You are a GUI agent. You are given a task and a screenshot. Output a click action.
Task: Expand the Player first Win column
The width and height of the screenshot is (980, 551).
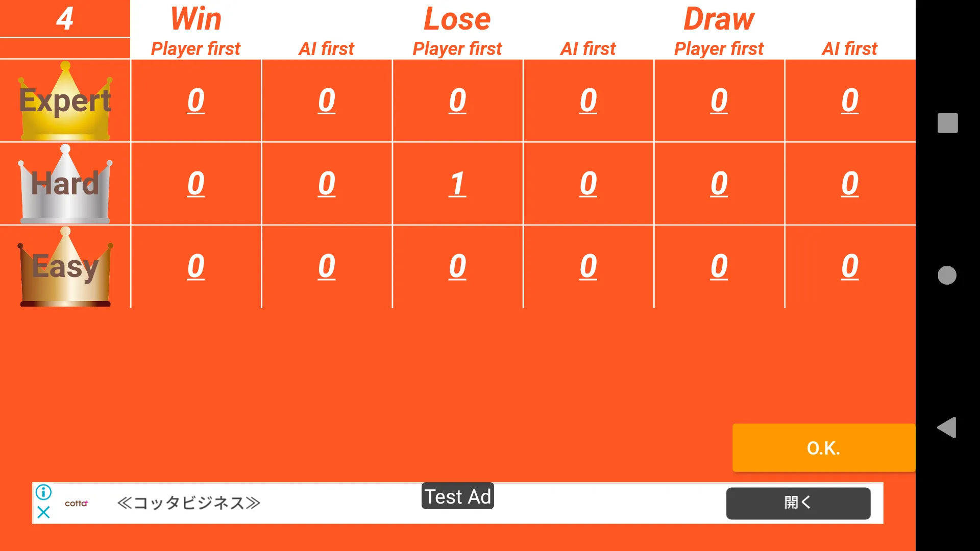pos(195,48)
